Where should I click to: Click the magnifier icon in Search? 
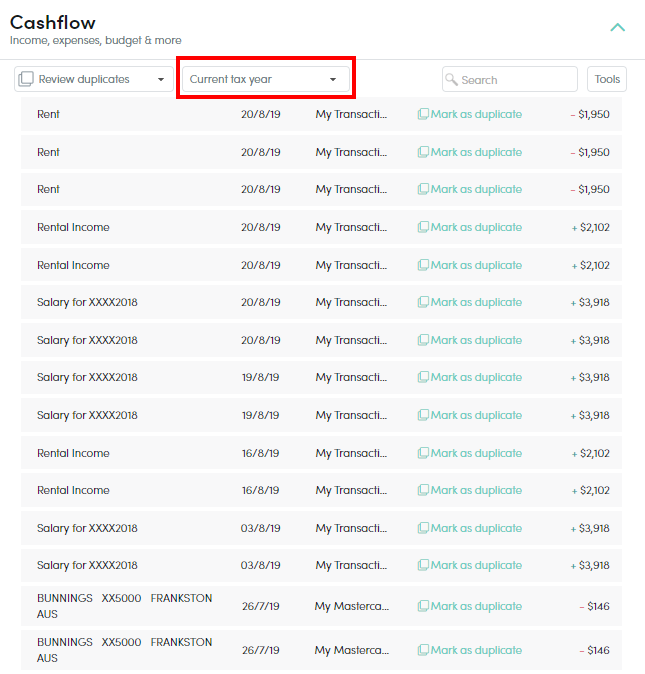(451, 79)
